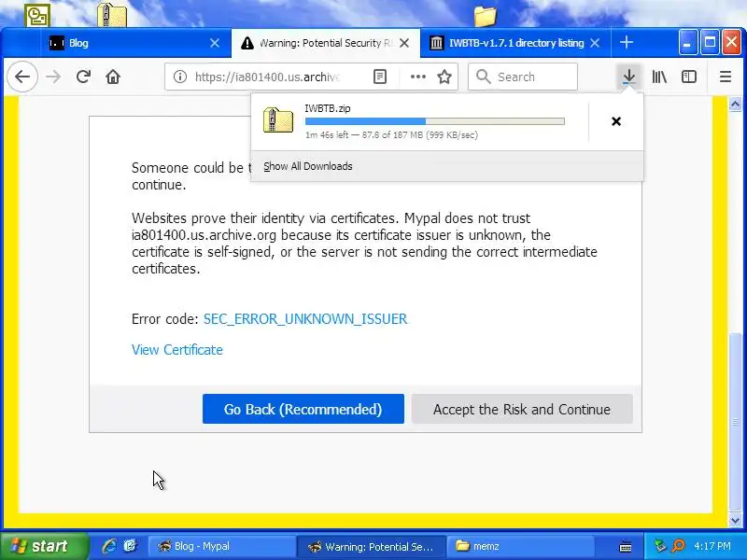Screen dimensions: 747x560
Task: Close the Warning security tab
Action: [x=404, y=43]
